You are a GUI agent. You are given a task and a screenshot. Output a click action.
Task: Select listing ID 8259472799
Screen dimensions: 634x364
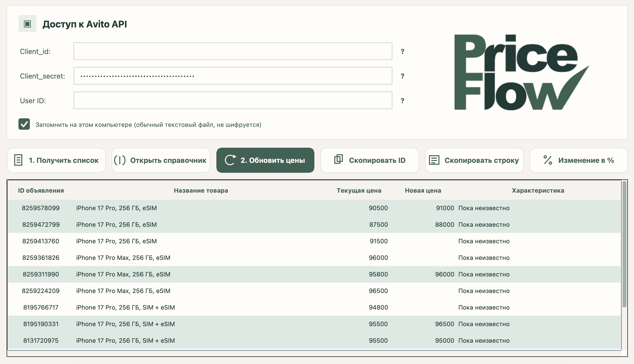41,225
